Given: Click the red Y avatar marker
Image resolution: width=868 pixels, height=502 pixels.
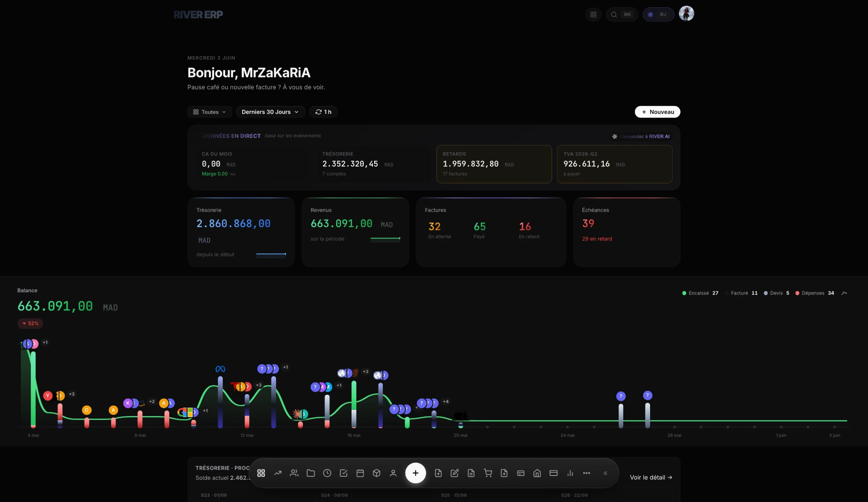Looking at the screenshot, I should click(48, 396).
